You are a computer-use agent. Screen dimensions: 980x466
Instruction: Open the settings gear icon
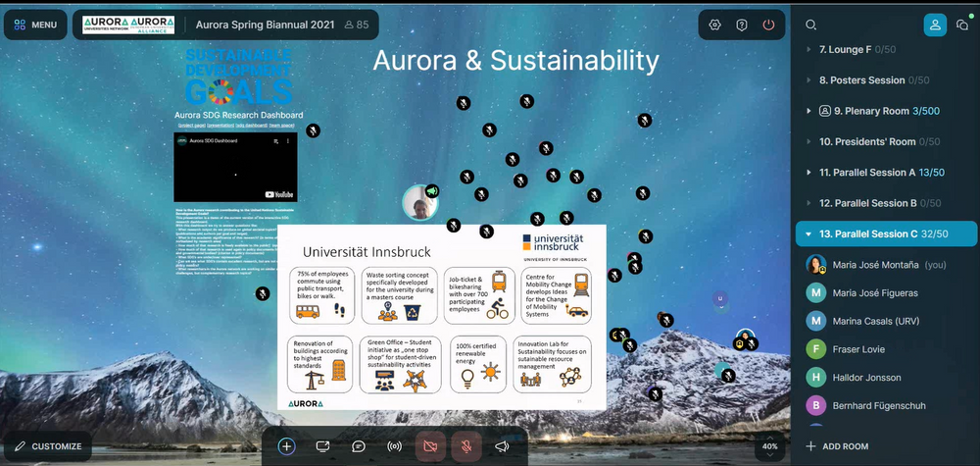(715, 25)
